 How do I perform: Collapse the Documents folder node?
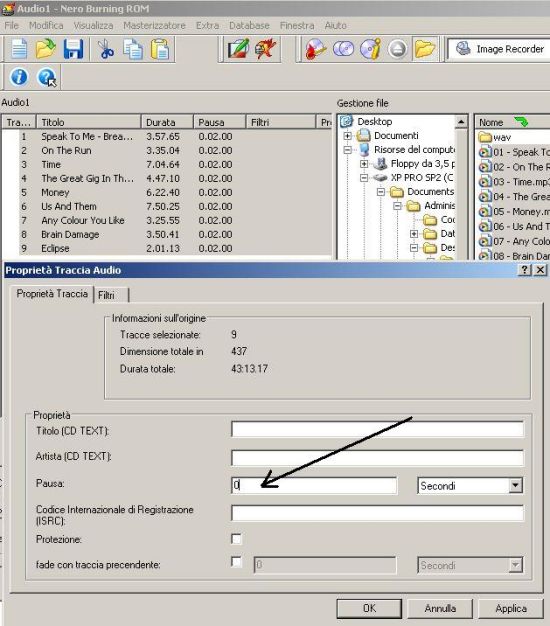point(381,192)
